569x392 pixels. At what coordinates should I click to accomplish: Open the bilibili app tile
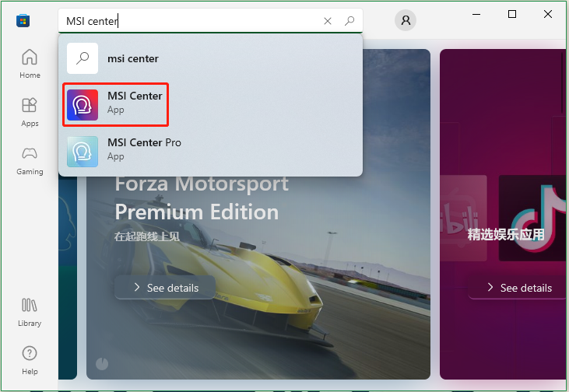(463, 218)
